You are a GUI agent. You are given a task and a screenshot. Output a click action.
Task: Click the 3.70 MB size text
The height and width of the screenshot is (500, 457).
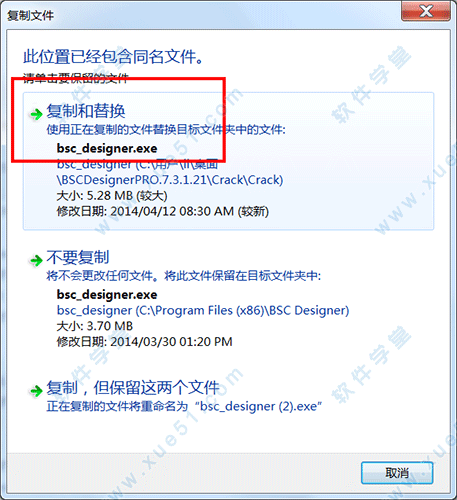94,326
